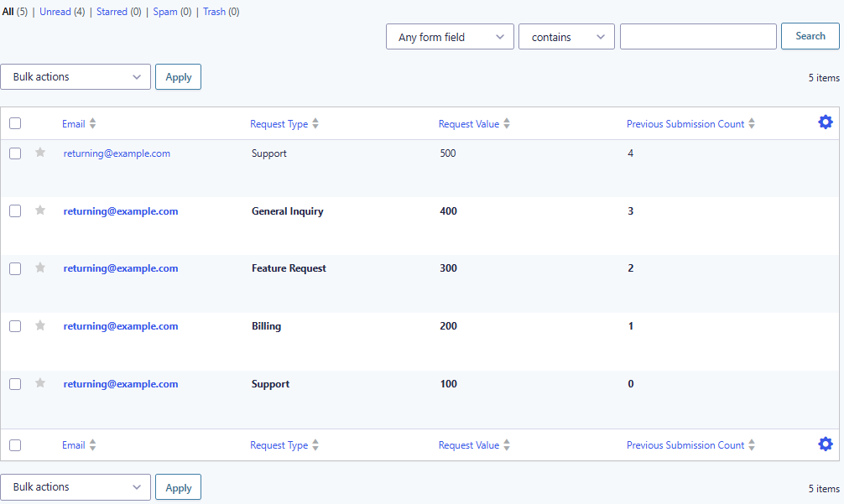844x504 pixels.
Task: Open bottom Bulk actions dropdown
Action: (76, 486)
